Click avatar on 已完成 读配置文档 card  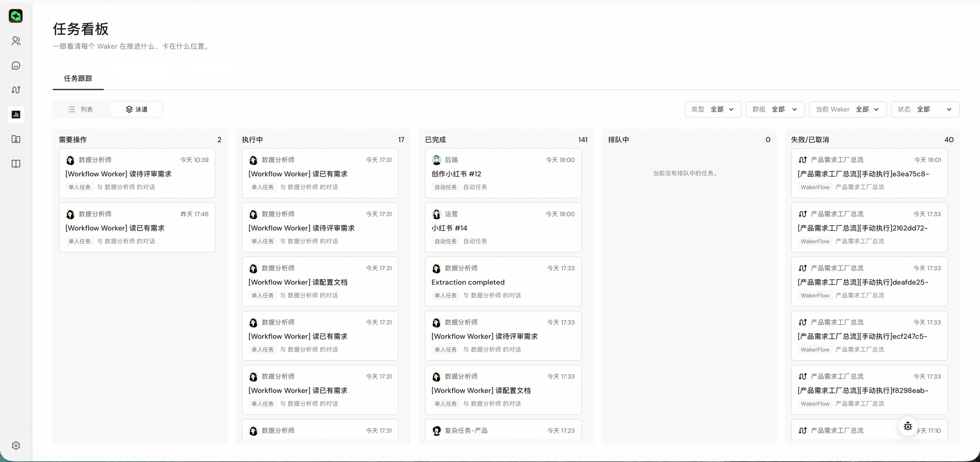(436, 377)
